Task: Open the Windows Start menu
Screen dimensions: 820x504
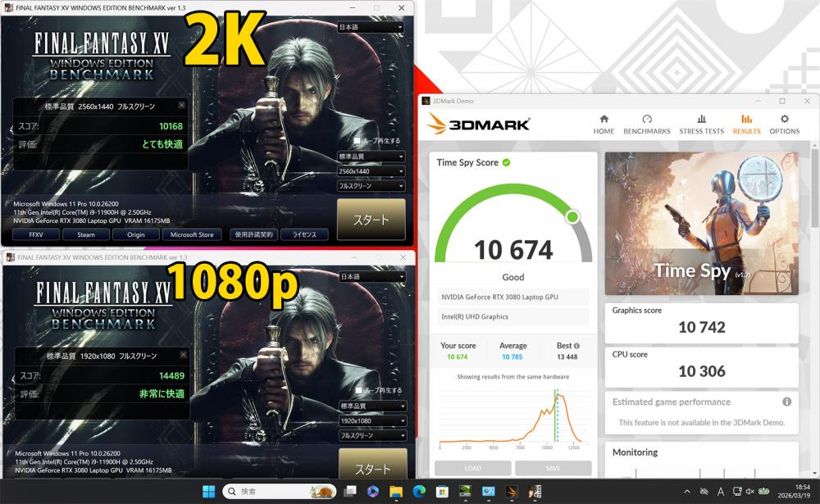Action: [208, 492]
